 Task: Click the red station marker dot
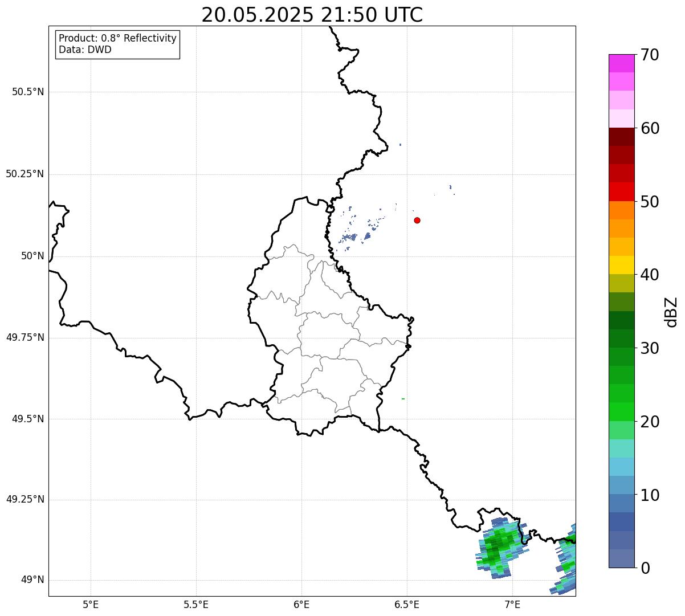[417, 220]
